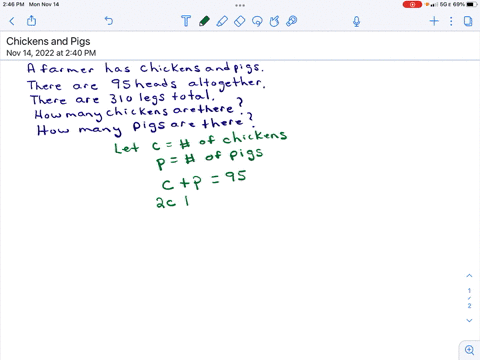Open the three-dot more options menu
Image resolution: width=480 pixels, height=360 pixels.
[x=451, y=21]
